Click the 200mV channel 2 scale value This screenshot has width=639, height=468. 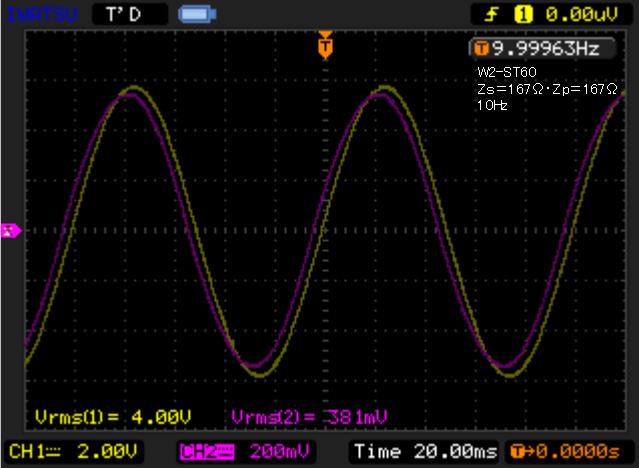click(x=280, y=452)
